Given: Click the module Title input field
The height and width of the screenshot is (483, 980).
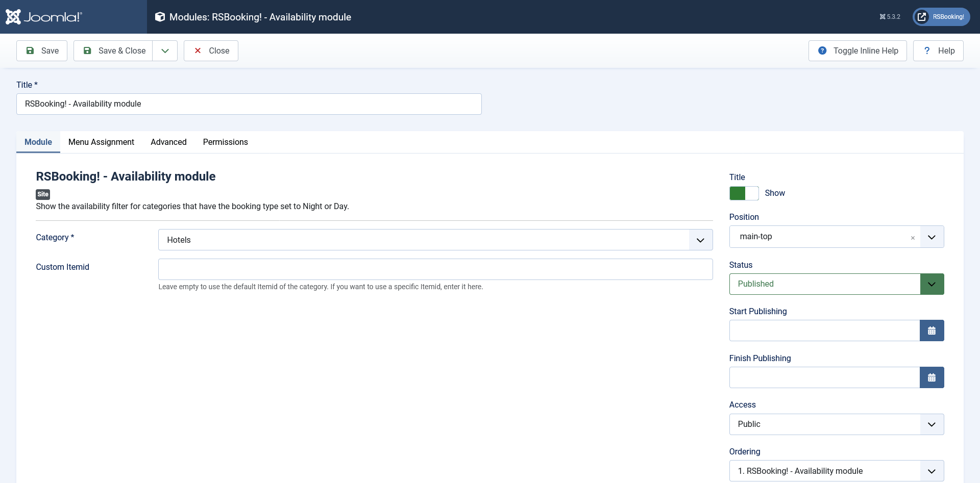Looking at the screenshot, I should tap(249, 104).
